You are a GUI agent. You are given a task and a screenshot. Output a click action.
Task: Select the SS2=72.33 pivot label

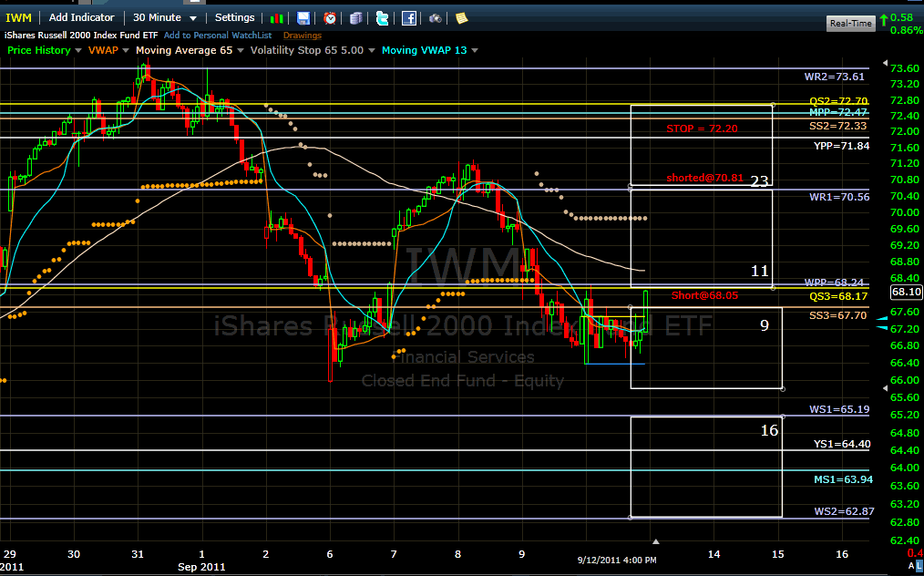tap(838, 126)
